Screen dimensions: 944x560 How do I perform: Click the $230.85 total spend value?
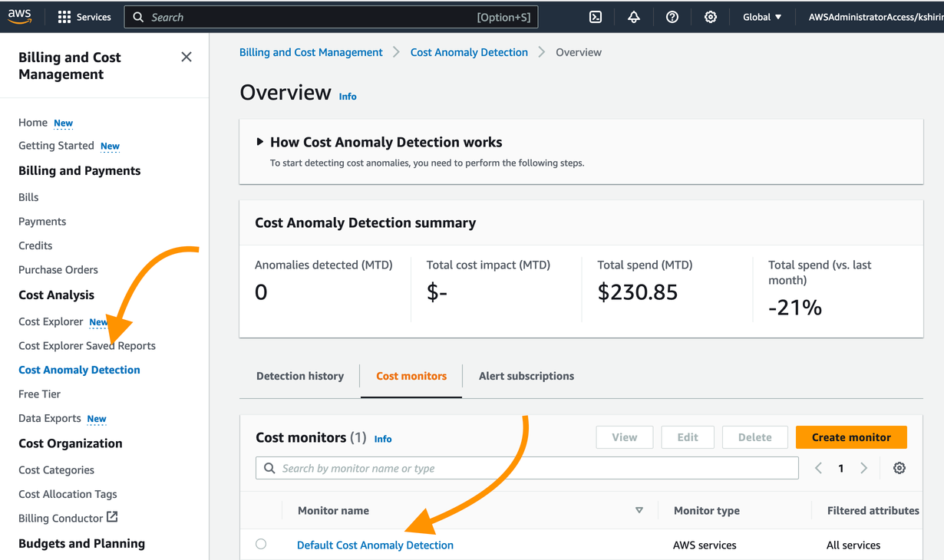click(x=638, y=292)
